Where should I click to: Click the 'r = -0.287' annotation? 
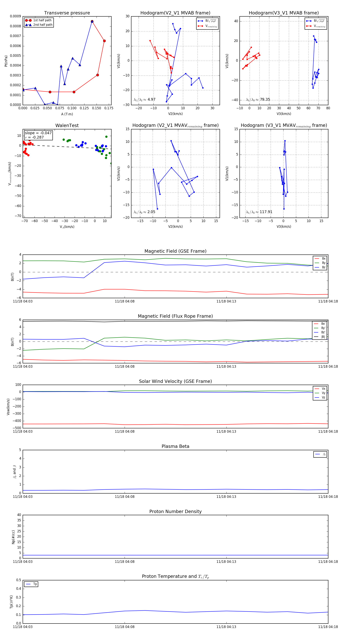point(34,137)
